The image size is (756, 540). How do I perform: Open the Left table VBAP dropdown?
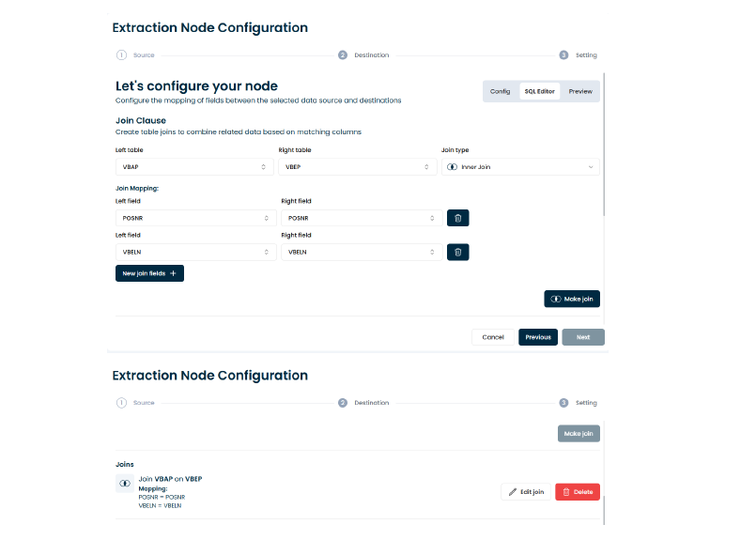(x=194, y=166)
